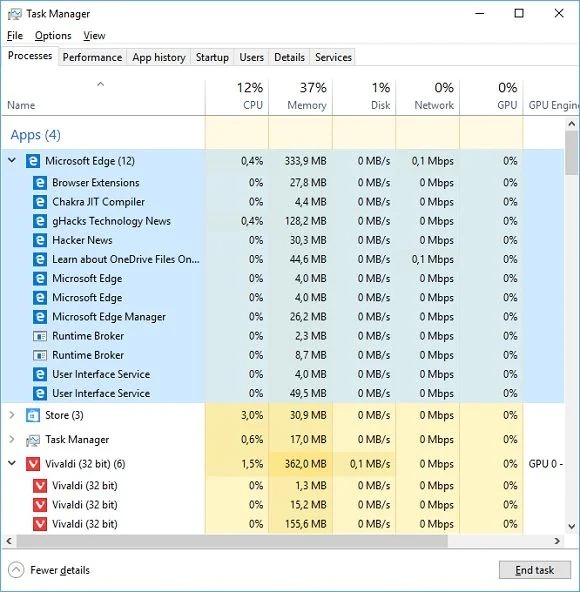Click the End task button
Screen dimensions: 580x592
point(535,570)
